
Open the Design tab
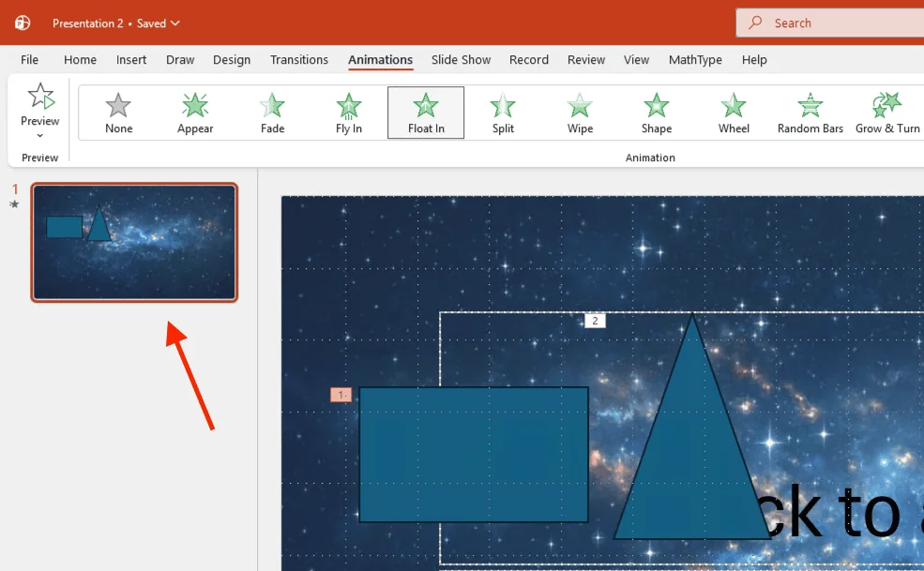click(232, 59)
